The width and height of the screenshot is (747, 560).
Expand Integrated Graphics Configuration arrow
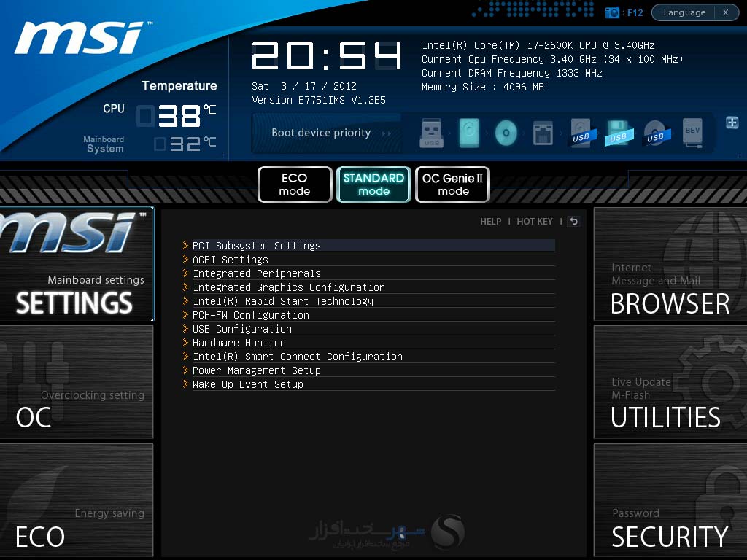[x=185, y=287]
